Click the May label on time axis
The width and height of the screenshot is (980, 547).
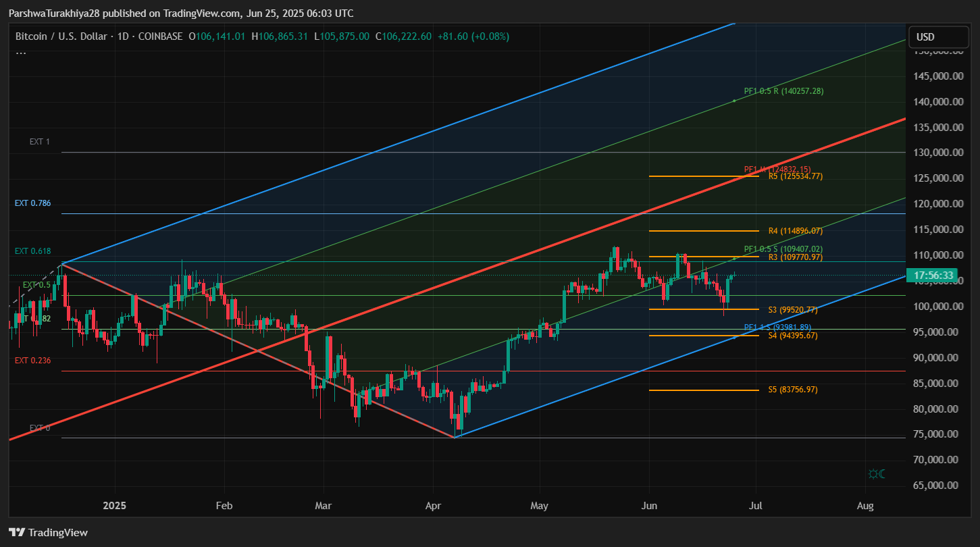pyautogui.click(x=540, y=505)
